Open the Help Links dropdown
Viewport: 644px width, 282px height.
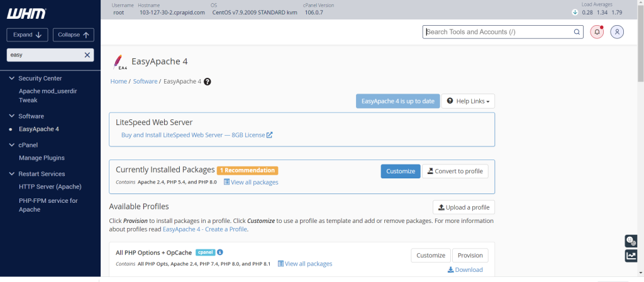coord(468,101)
